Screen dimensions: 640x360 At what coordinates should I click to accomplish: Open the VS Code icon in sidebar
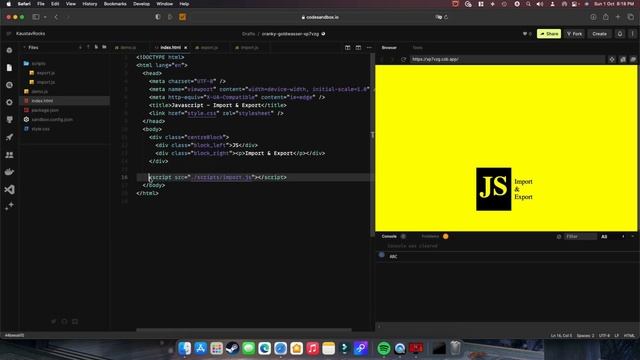9,189
